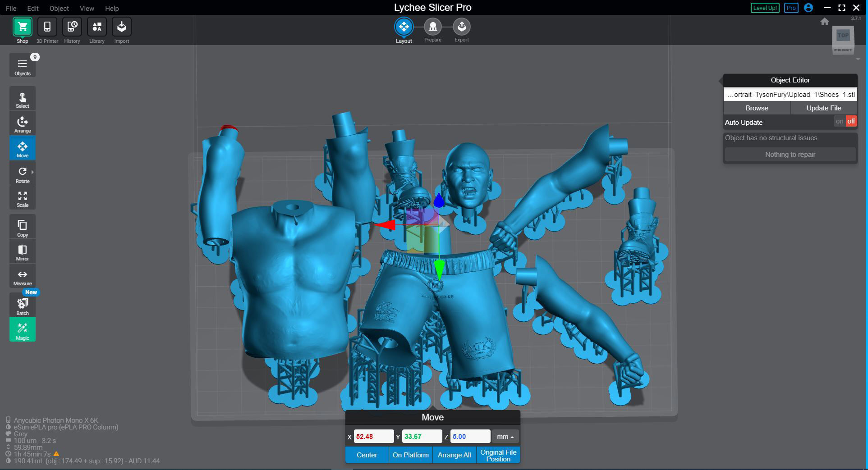Open the Shop icon
Viewport: 868px width, 470px height.
coord(22,27)
